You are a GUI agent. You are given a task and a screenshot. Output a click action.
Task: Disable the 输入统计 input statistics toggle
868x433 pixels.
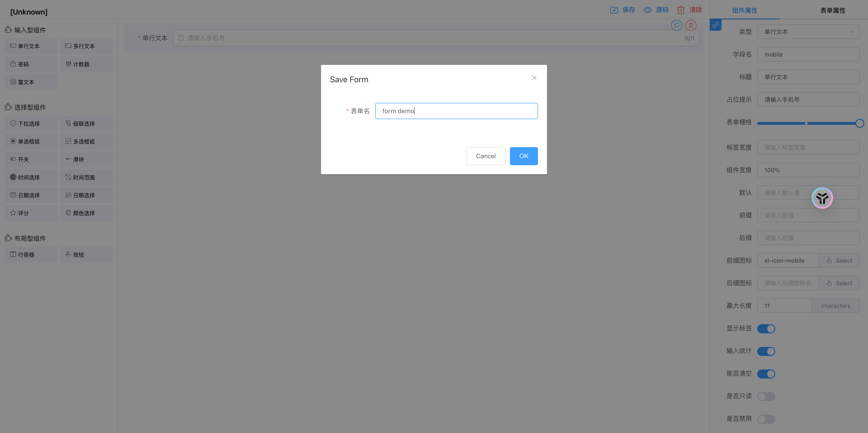point(766,351)
